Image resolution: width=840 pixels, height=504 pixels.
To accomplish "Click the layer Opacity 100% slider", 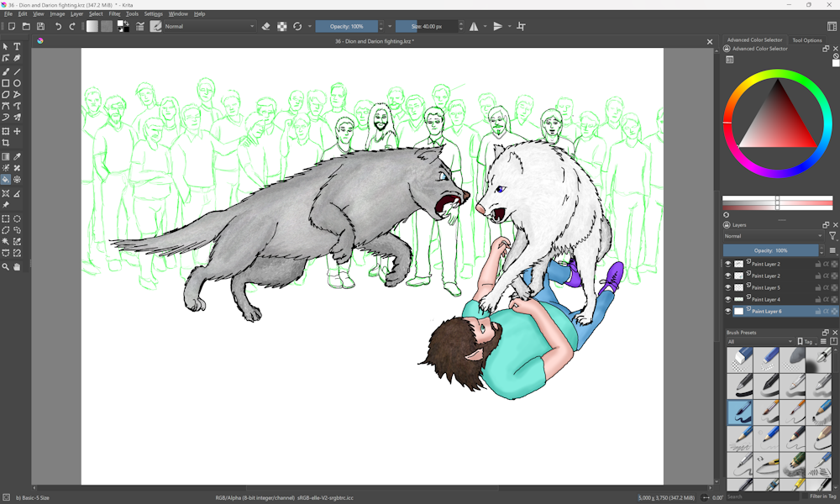I will [x=770, y=250].
